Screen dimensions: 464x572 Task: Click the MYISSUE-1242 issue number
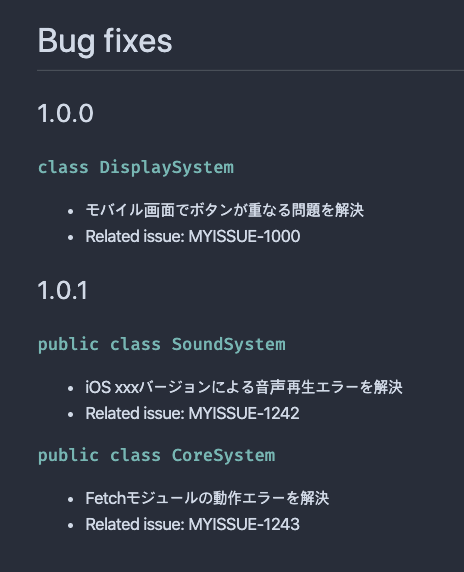pos(244,413)
